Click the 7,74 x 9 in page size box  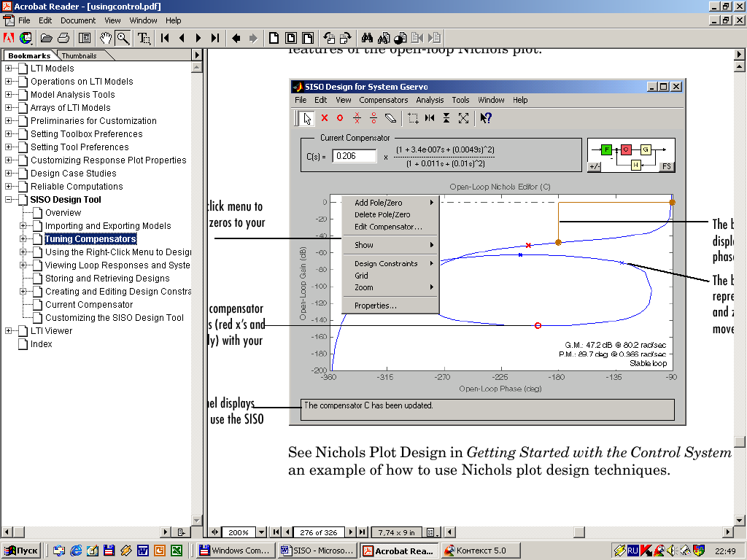click(x=396, y=532)
